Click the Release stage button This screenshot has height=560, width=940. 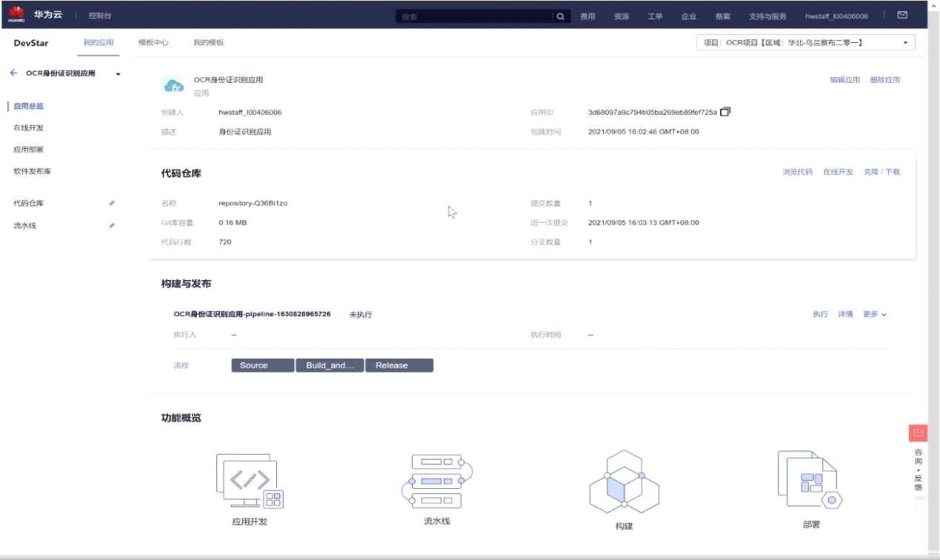click(x=399, y=365)
